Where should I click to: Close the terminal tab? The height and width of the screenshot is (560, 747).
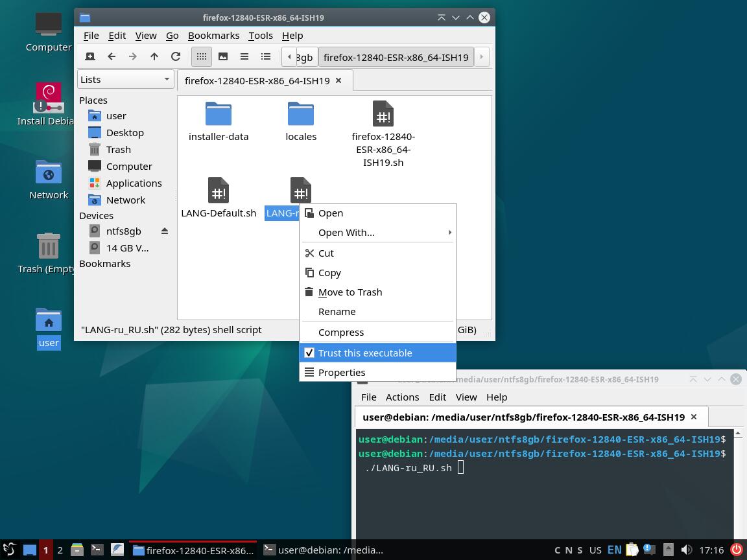694,417
